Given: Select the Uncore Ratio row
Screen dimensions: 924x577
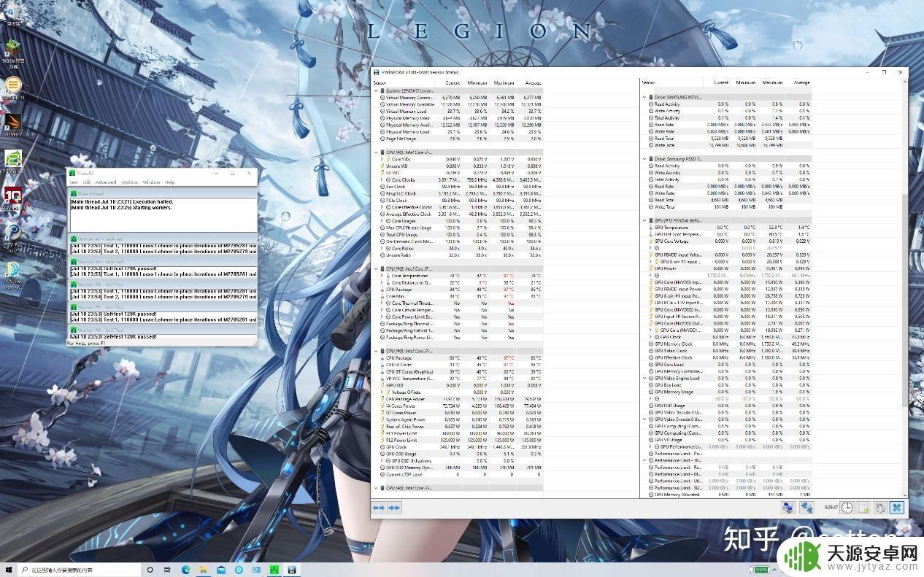Looking at the screenshot, I should 458,255.
